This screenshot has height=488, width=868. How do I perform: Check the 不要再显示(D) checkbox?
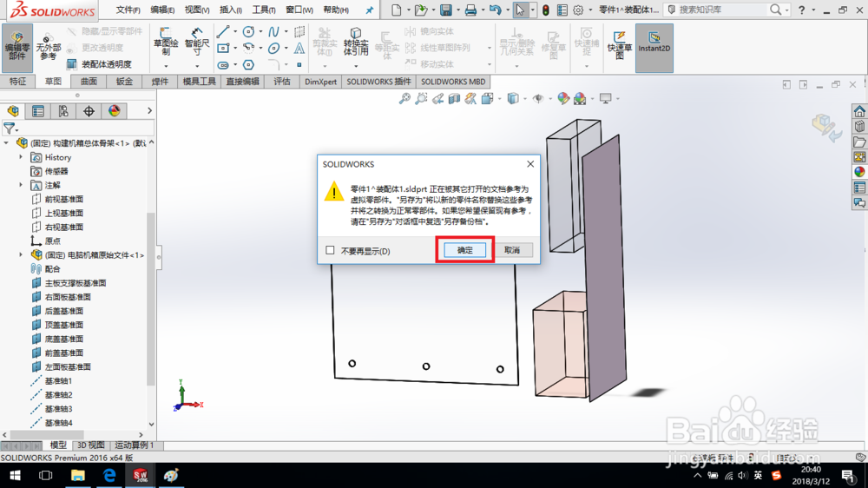click(330, 250)
